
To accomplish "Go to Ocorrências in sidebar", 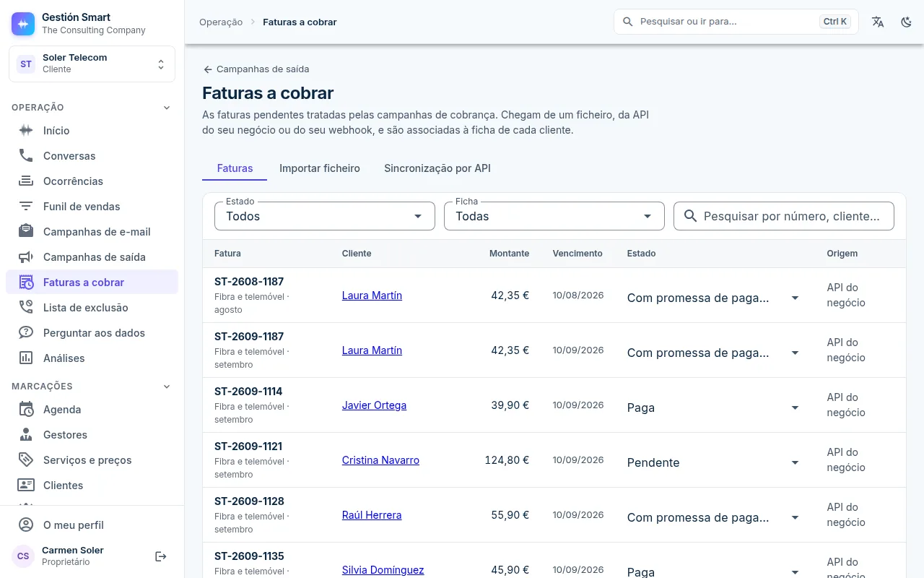I will point(92,181).
